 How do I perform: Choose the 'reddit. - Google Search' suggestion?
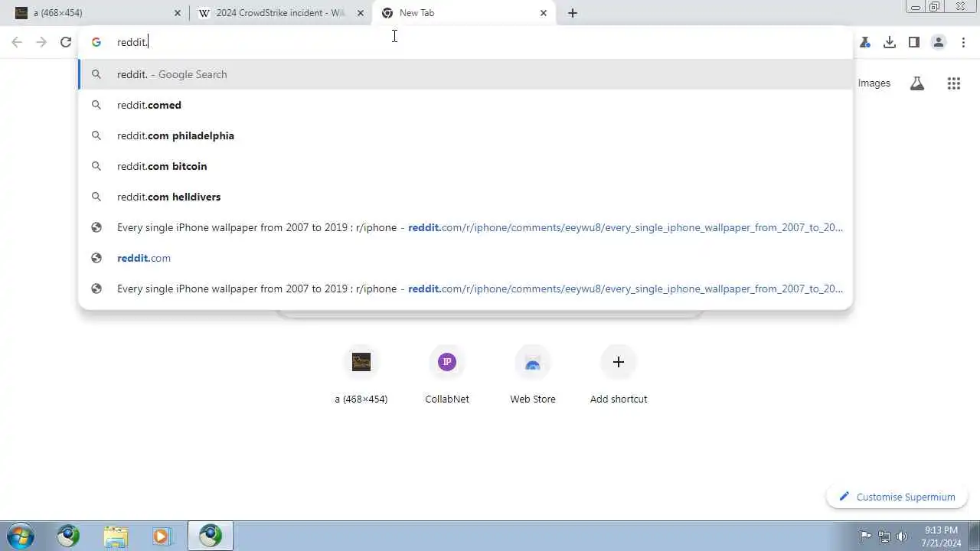[465, 74]
